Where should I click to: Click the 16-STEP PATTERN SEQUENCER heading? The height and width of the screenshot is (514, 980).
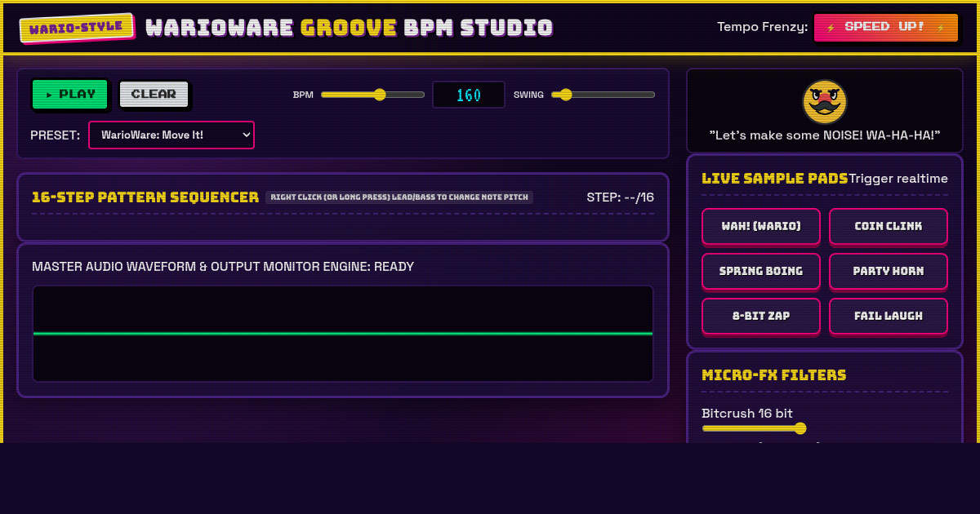pyautogui.click(x=145, y=197)
